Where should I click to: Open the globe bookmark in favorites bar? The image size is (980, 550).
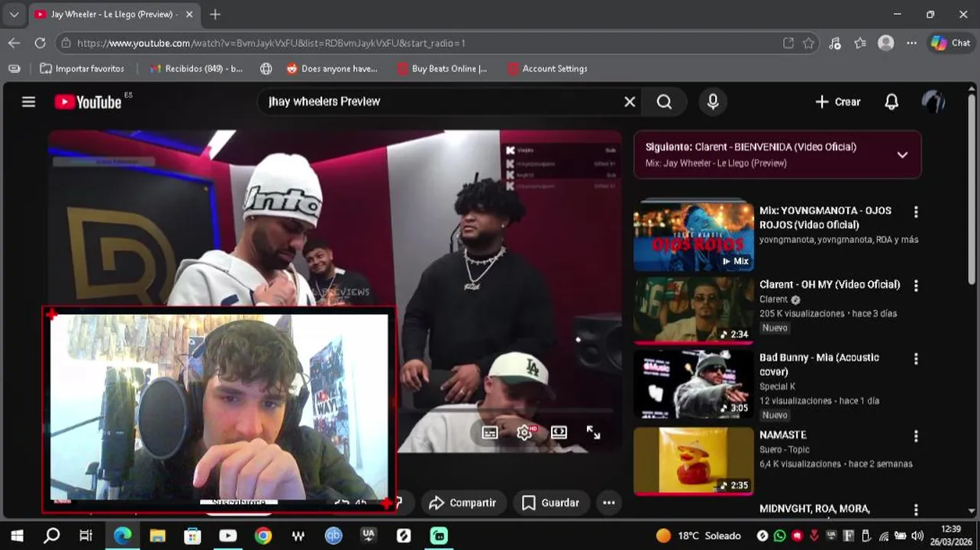click(x=266, y=69)
